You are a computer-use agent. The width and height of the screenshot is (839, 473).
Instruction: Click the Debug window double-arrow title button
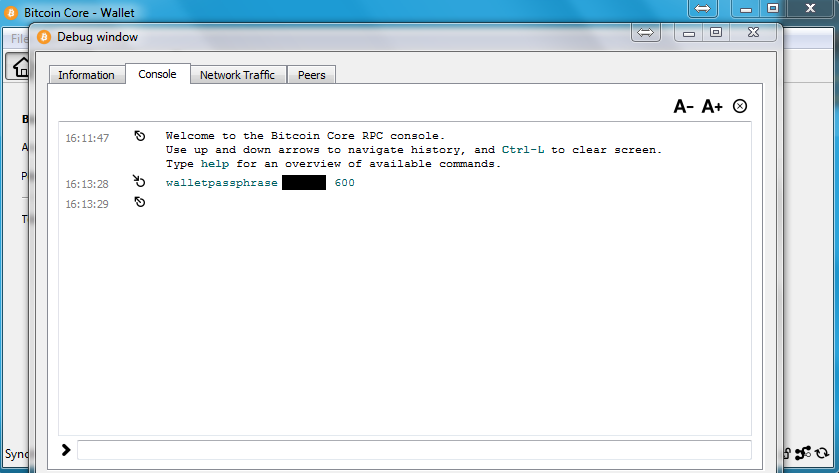point(646,33)
